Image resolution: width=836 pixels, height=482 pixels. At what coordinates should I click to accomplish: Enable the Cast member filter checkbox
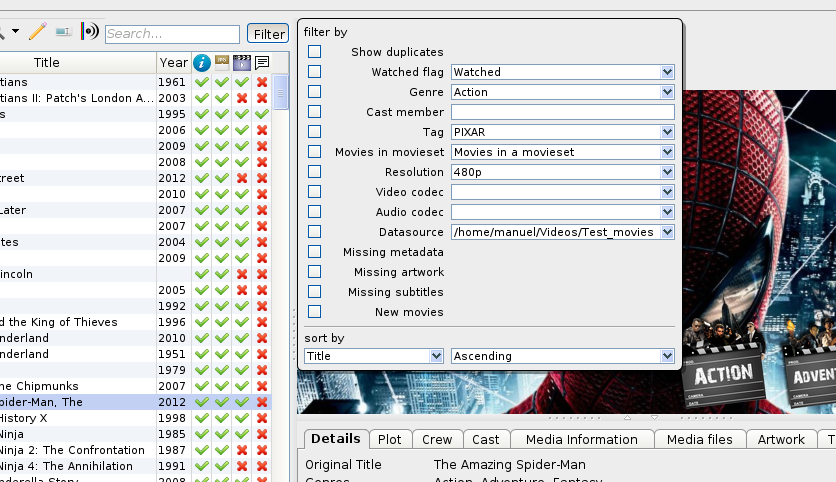(315, 111)
